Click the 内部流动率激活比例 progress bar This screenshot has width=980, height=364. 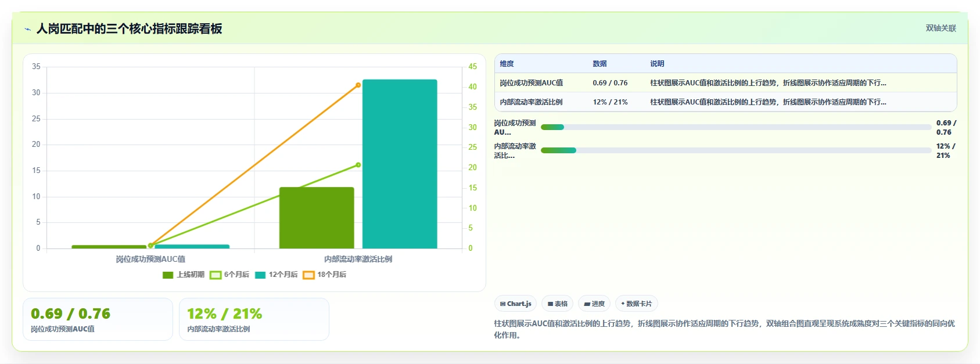[x=736, y=150]
